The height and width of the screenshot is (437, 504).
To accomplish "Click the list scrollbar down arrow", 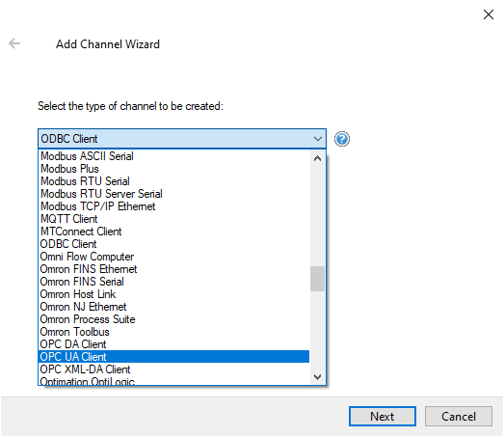I will tap(318, 377).
